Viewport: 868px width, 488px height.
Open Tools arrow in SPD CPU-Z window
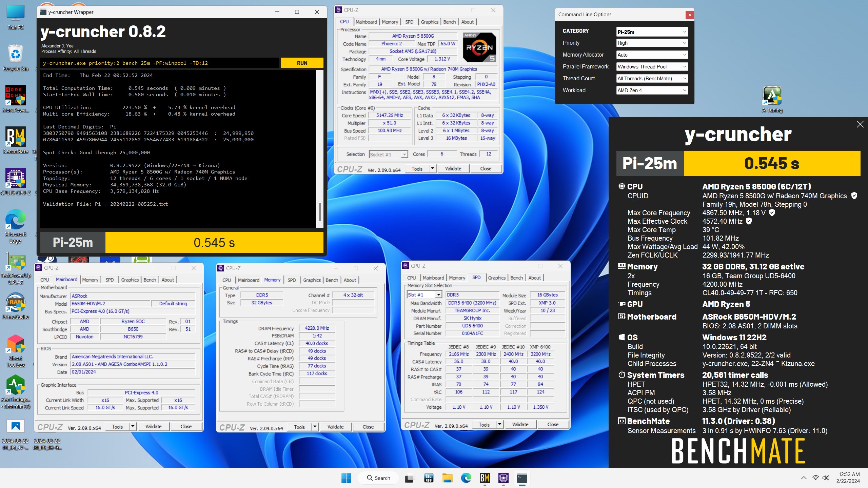point(499,424)
